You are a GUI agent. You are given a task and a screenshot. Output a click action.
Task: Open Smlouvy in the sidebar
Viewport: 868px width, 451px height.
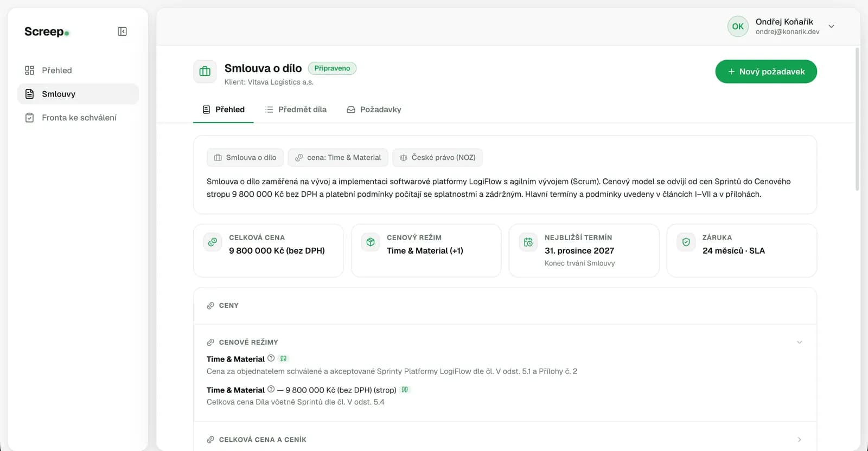[78, 94]
